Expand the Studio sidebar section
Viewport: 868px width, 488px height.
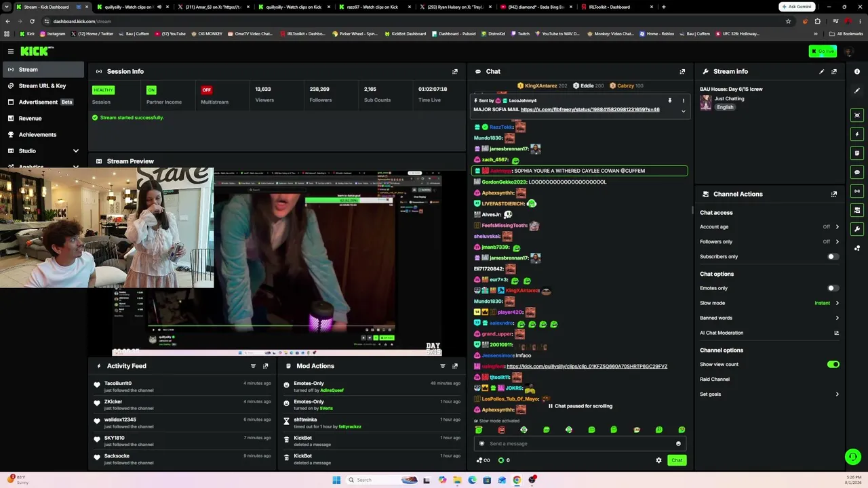(x=76, y=151)
